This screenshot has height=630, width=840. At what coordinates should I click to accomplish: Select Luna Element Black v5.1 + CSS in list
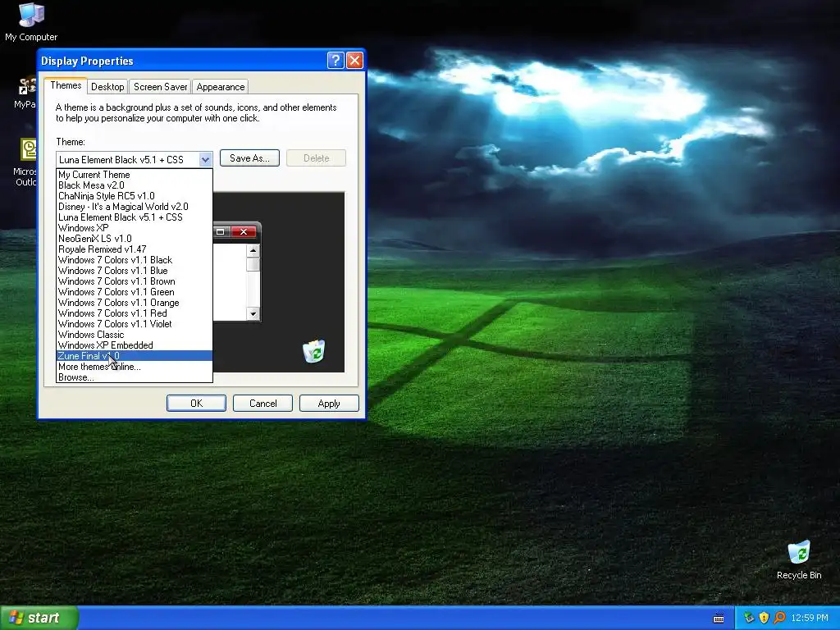coord(135,217)
